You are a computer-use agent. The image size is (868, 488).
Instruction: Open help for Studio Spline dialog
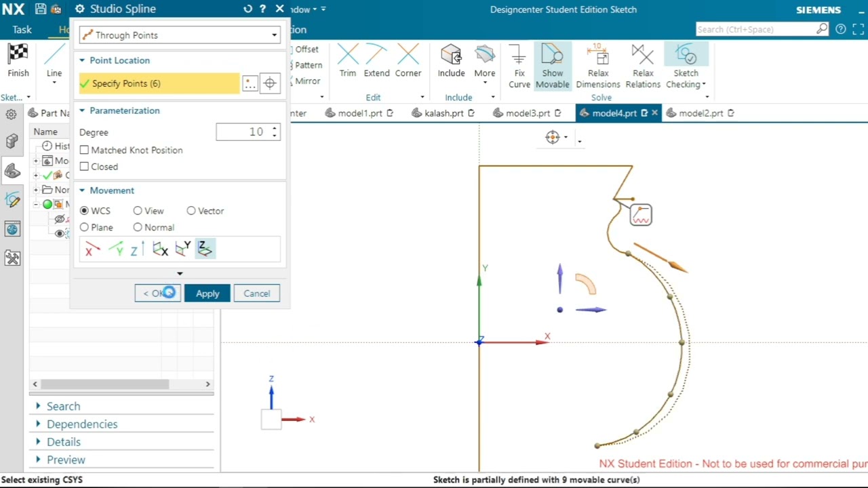pyautogui.click(x=263, y=9)
